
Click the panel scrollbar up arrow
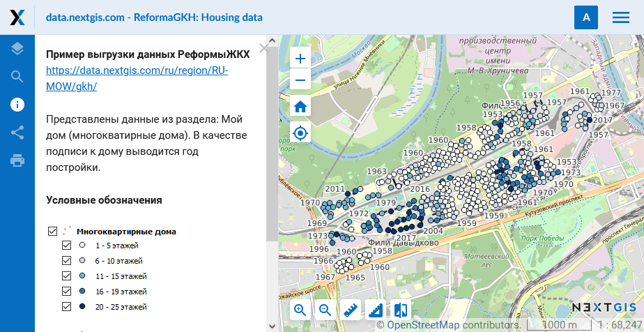[272, 40]
